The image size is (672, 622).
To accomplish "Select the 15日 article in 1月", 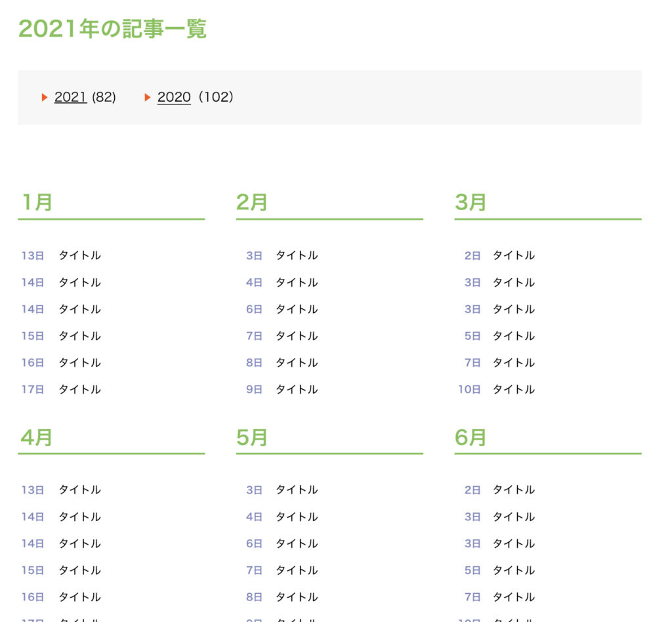I will coord(79,336).
